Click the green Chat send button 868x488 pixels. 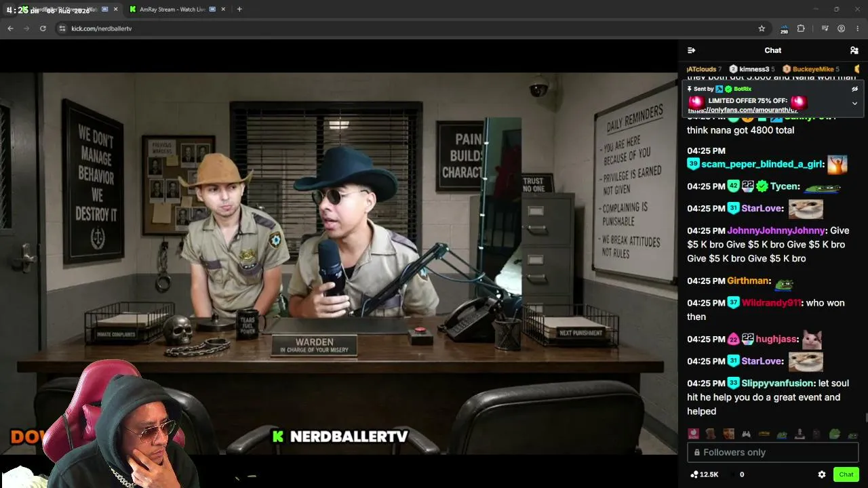(x=846, y=474)
